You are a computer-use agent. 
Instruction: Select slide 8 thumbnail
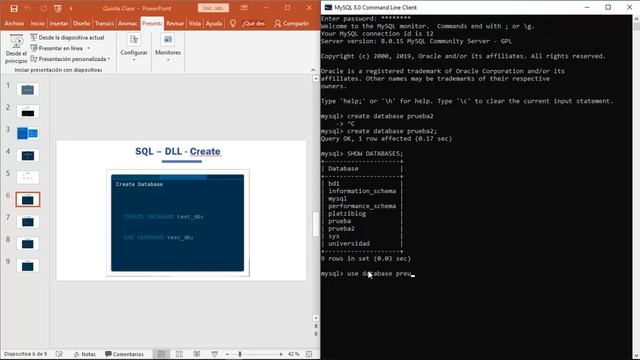tap(28, 244)
